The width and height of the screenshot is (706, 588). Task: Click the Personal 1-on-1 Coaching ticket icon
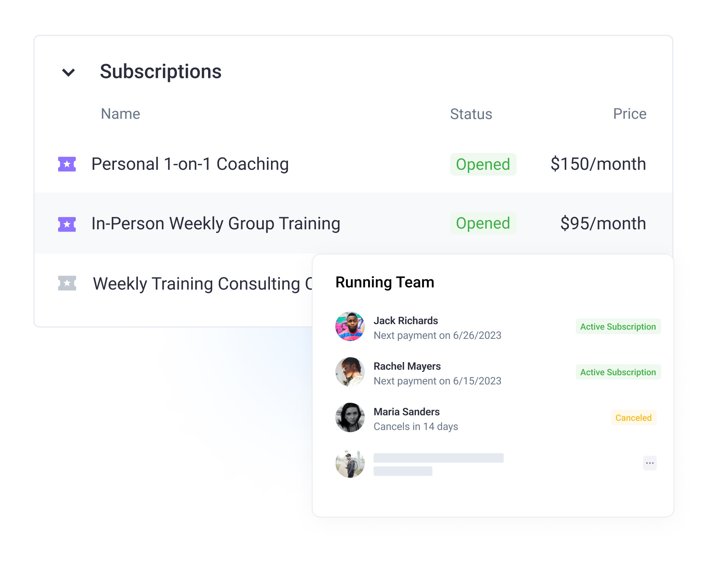pyautogui.click(x=67, y=164)
